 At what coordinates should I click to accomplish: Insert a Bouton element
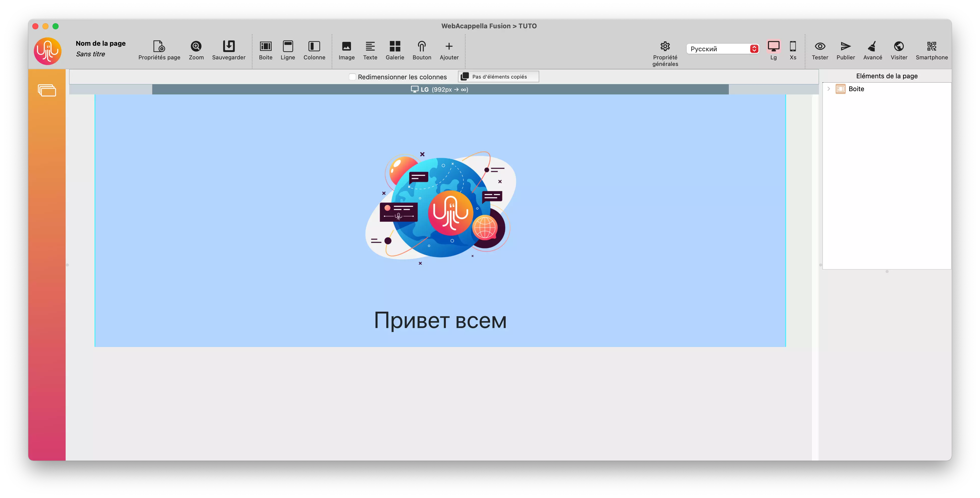(x=422, y=51)
